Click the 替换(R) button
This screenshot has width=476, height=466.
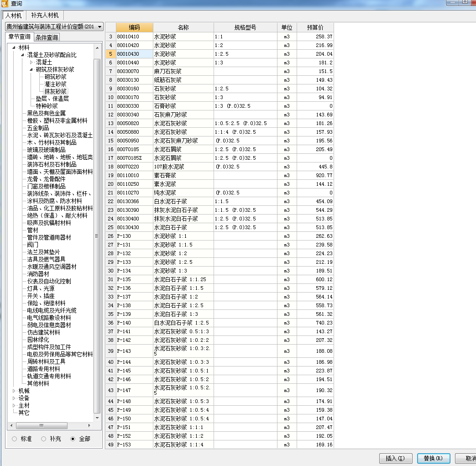[x=433, y=458]
